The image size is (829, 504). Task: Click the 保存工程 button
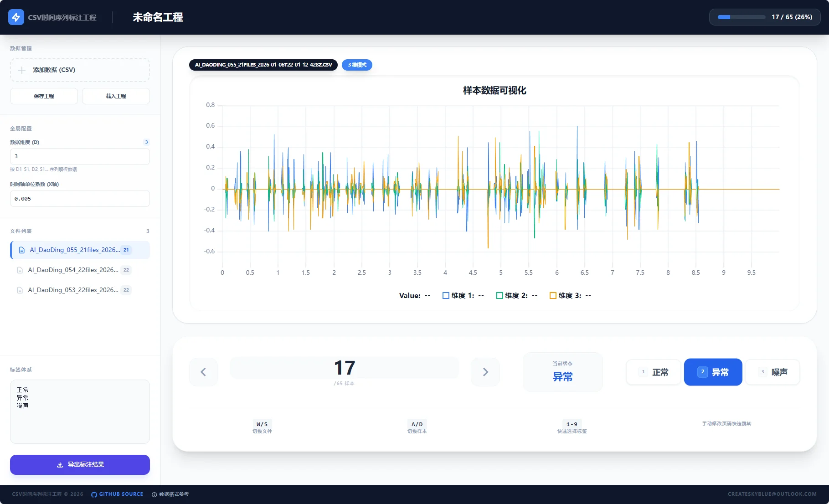coord(44,96)
